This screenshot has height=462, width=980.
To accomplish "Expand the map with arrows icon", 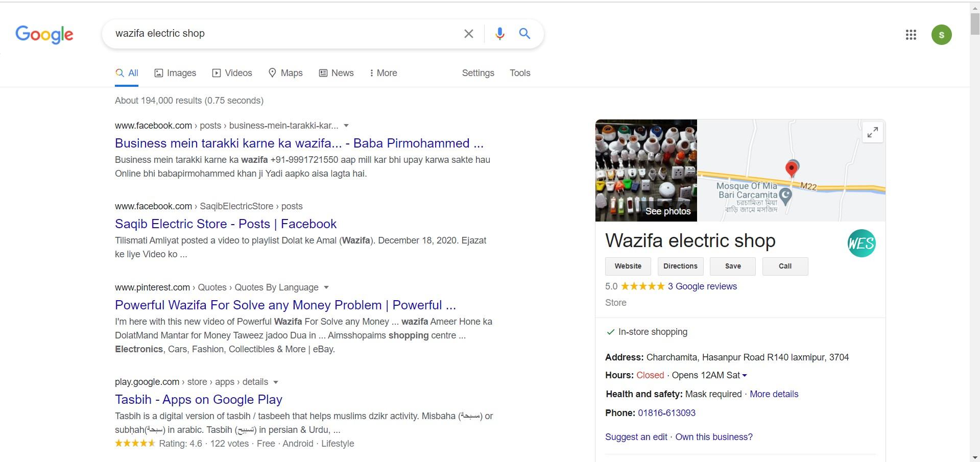I will tap(873, 133).
